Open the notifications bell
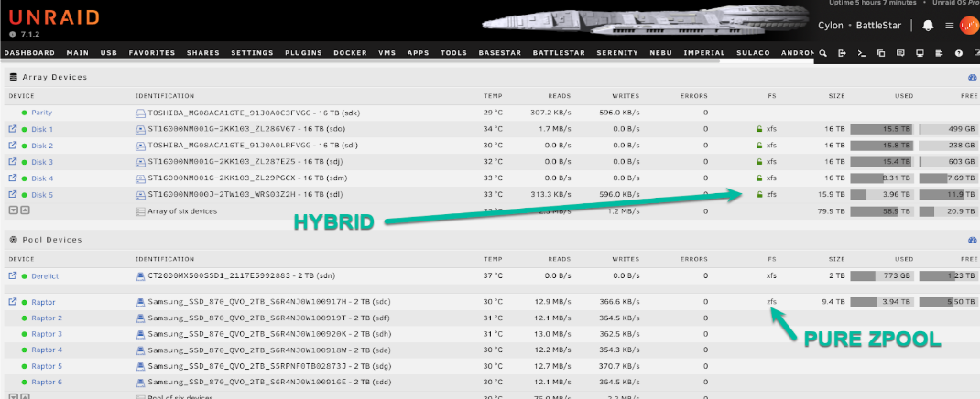The image size is (980, 399). [928, 26]
